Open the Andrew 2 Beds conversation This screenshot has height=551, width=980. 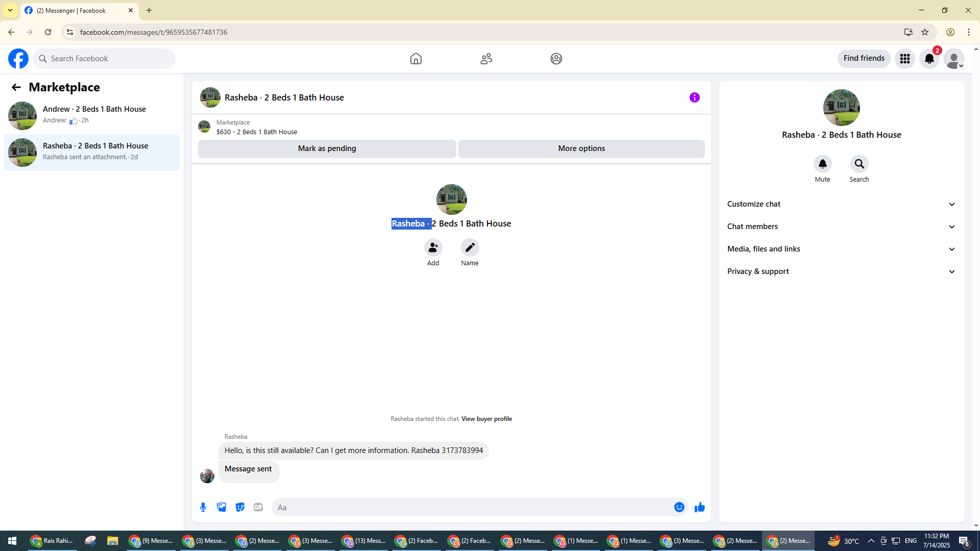(92, 115)
